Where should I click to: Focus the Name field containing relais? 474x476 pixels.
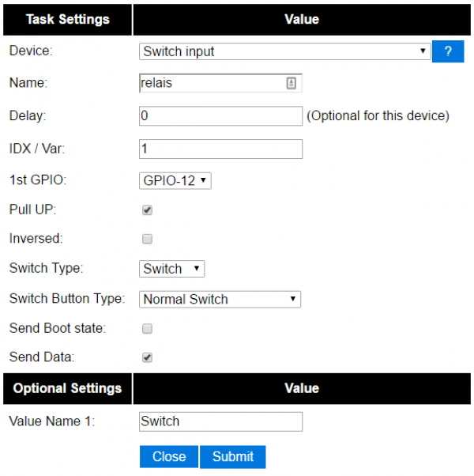coord(210,83)
